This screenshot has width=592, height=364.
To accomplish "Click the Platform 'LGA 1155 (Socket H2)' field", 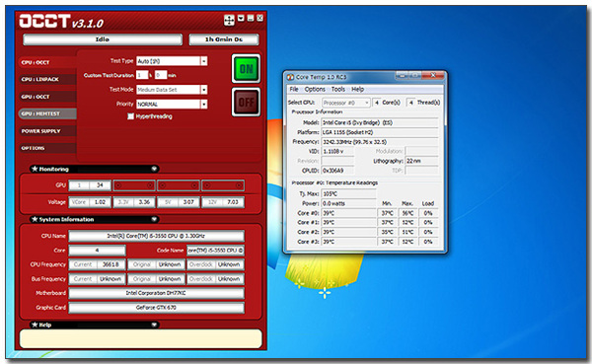I will pyautogui.click(x=380, y=132).
